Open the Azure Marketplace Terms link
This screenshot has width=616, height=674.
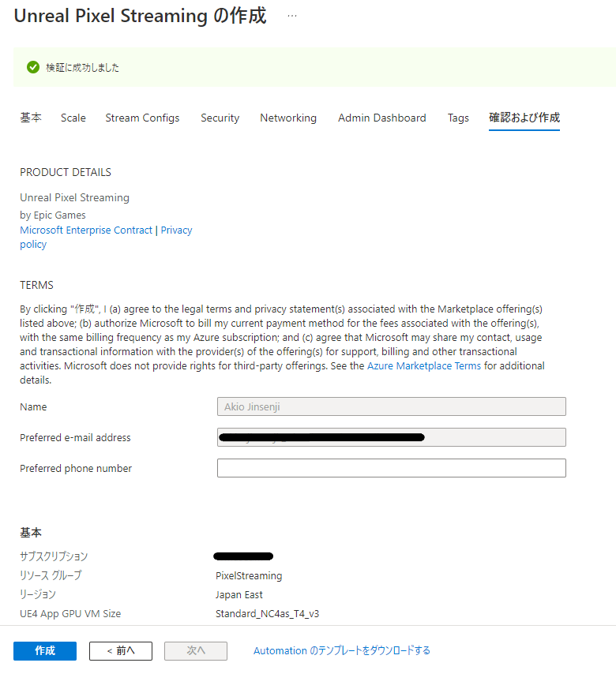point(424,365)
